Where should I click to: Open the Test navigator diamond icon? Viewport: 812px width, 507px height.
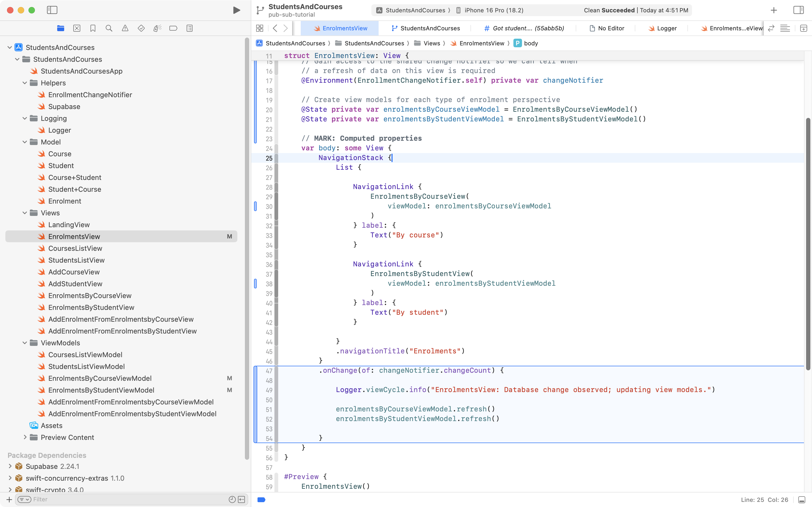(141, 28)
